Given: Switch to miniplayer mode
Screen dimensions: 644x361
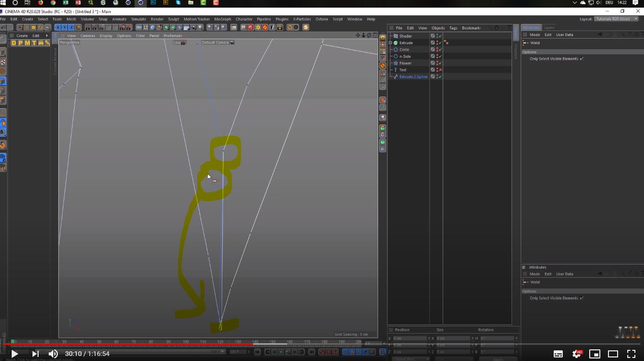Looking at the screenshot, I should point(595,353).
